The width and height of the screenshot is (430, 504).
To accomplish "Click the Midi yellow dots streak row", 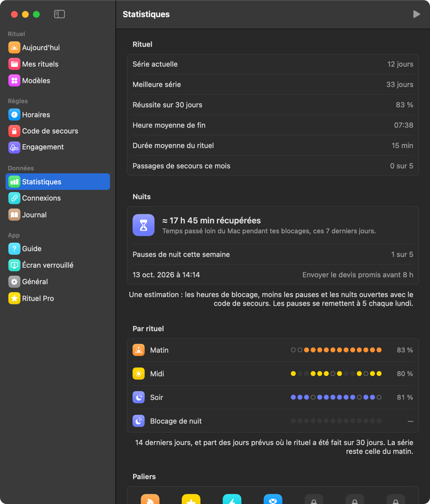I will point(336,373).
